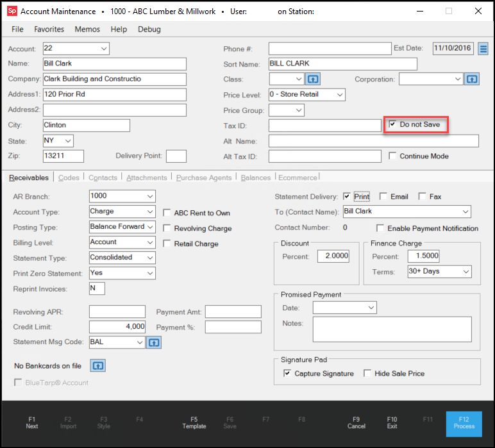Open the Print Zero Statement dropdown
This screenshot has height=448, width=495.
pos(150,273)
